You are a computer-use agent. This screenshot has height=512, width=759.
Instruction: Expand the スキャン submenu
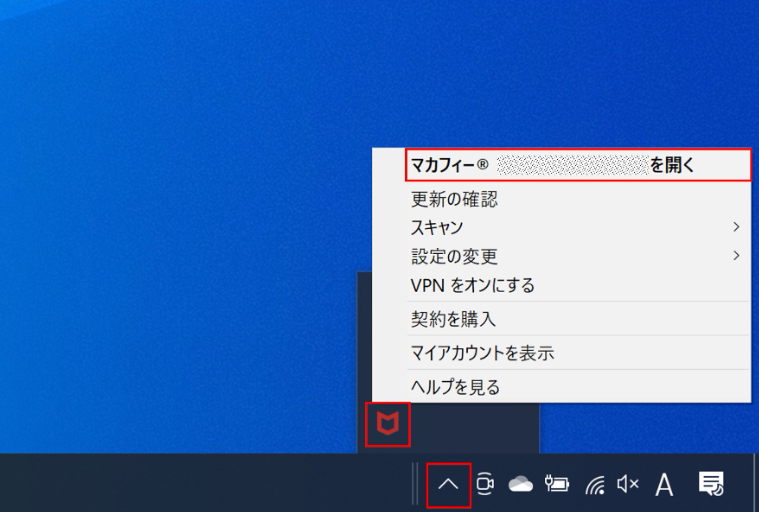[x=578, y=227]
